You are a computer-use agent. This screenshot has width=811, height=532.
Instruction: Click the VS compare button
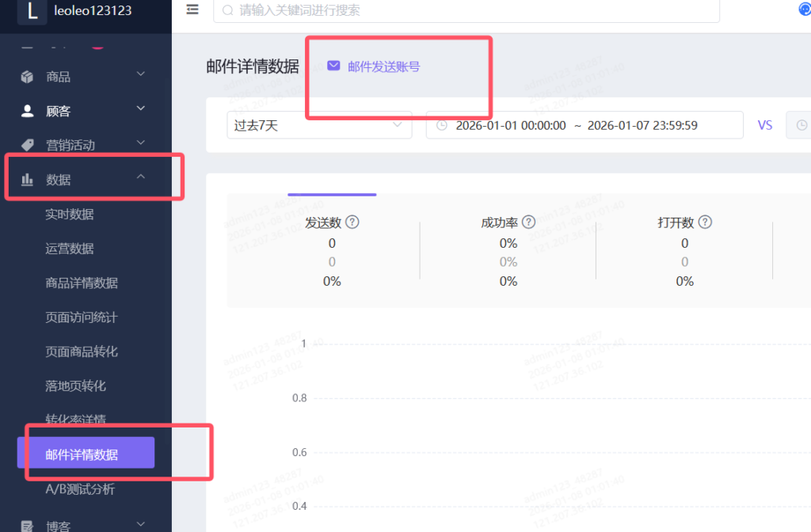click(x=764, y=125)
